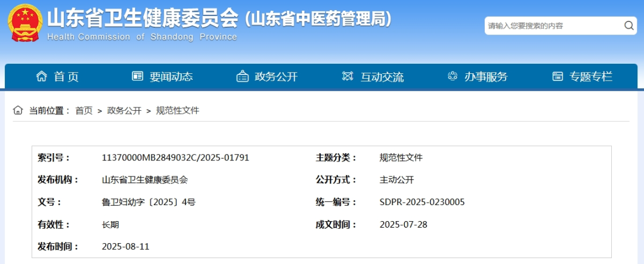Click the 发布机构 label

pos(58,180)
